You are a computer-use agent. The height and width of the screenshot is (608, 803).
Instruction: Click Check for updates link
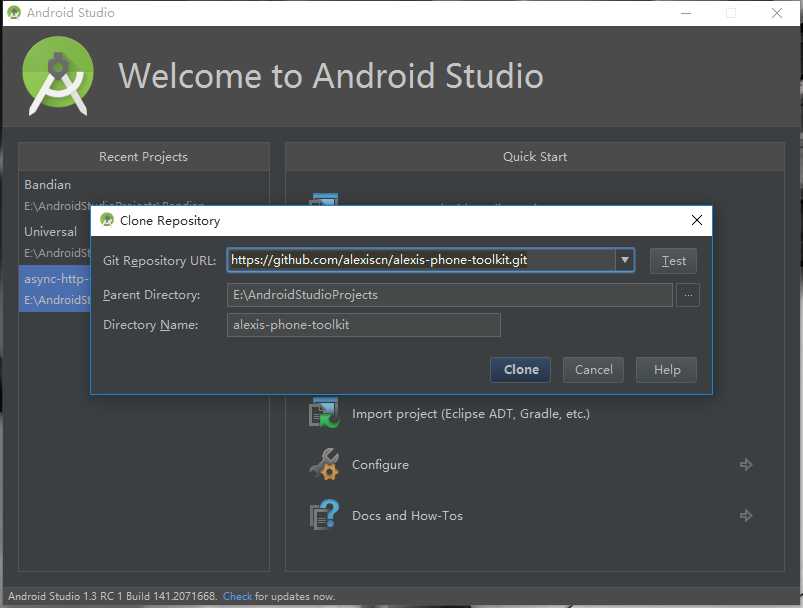(x=237, y=596)
